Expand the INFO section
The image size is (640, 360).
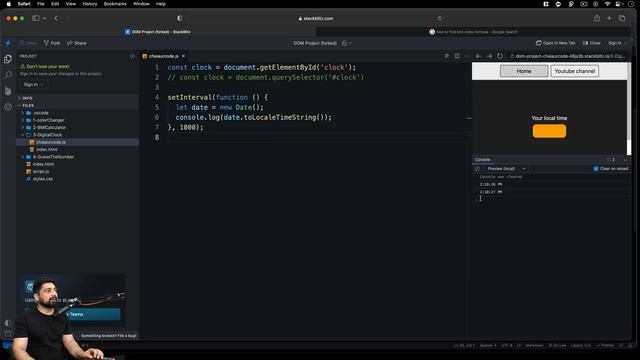click(26, 98)
